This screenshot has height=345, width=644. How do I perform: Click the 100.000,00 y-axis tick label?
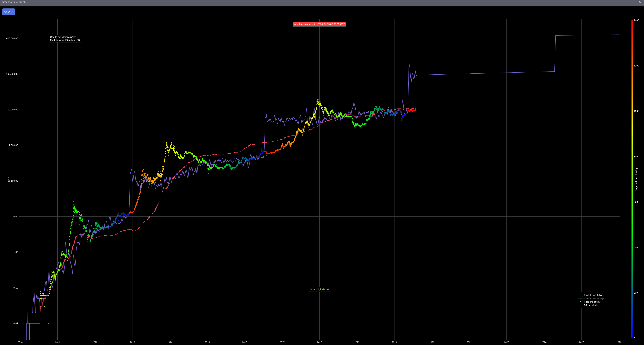pyautogui.click(x=12, y=74)
